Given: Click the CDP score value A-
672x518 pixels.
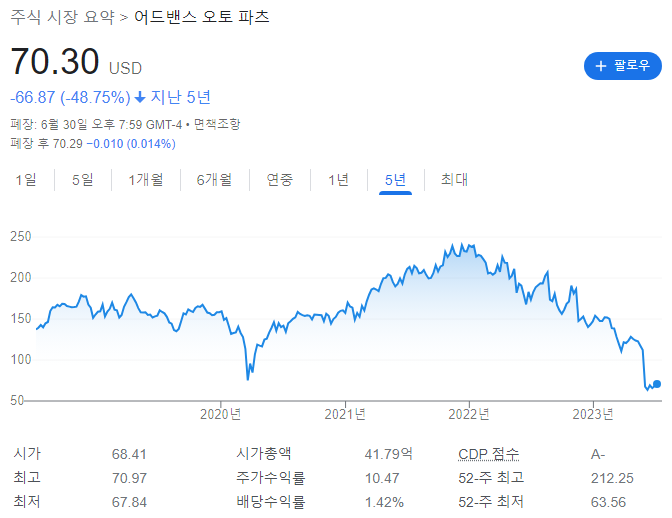Looking at the screenshot, I should [x=598, y=454].
